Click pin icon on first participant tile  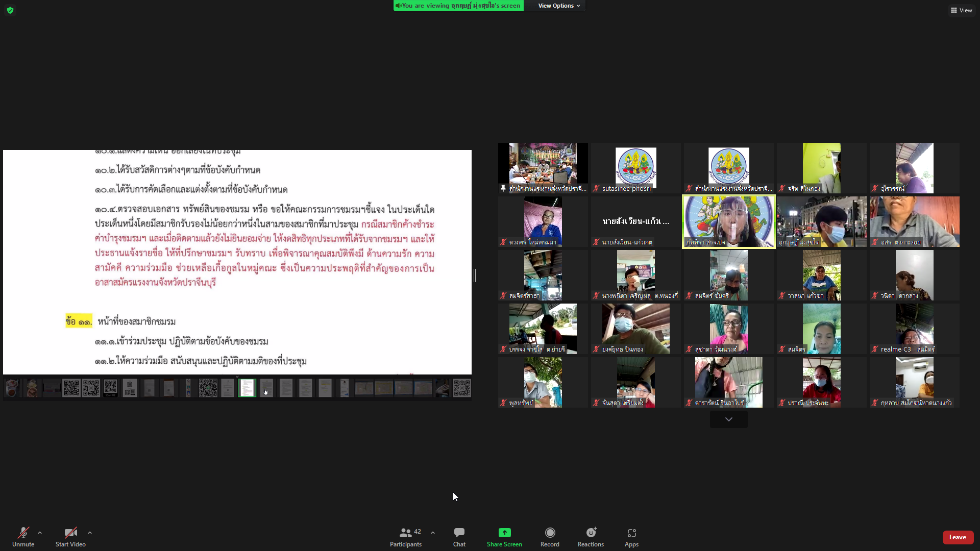click(x=503, y=188)
